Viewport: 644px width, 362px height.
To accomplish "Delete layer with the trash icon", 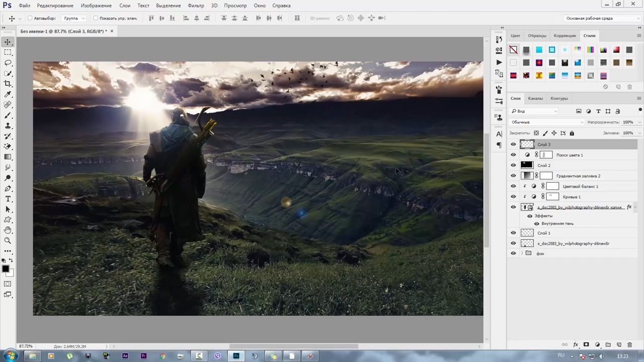I will 629,345.
